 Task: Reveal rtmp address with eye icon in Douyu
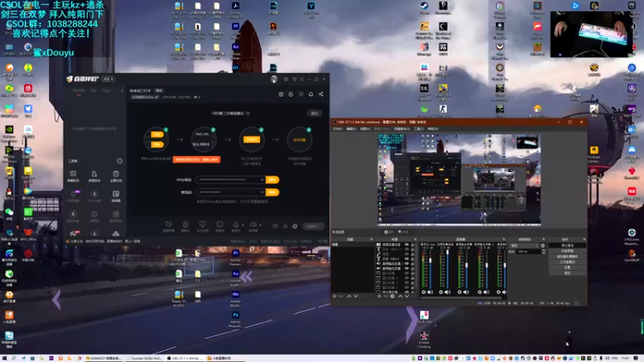click(262, 179)
